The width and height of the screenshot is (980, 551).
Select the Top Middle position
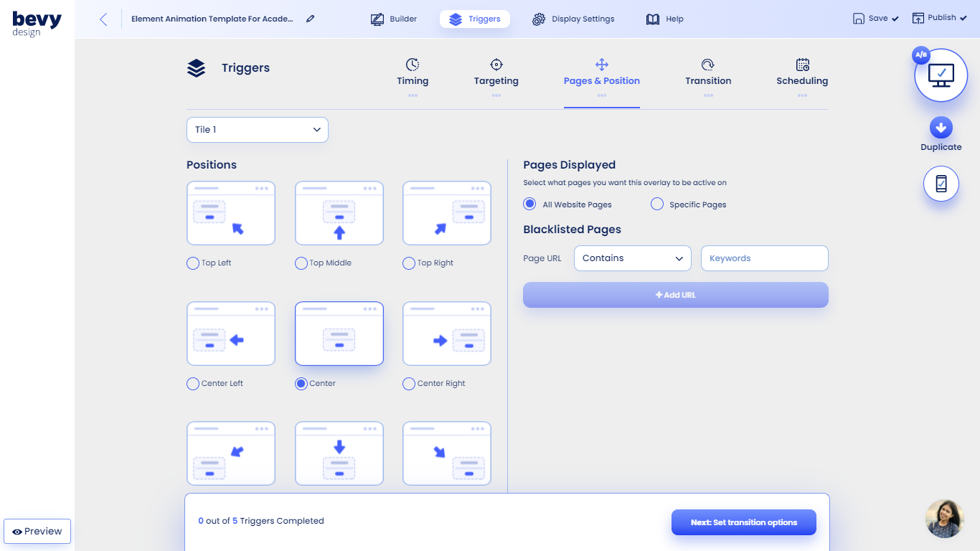click(301, 263)
